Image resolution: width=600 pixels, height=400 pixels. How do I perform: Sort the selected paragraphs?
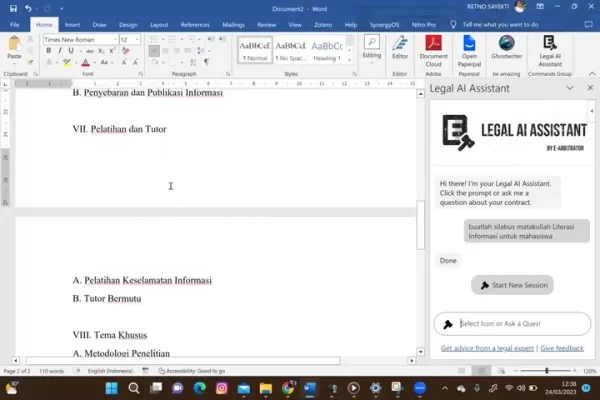(x=193, y=62)
